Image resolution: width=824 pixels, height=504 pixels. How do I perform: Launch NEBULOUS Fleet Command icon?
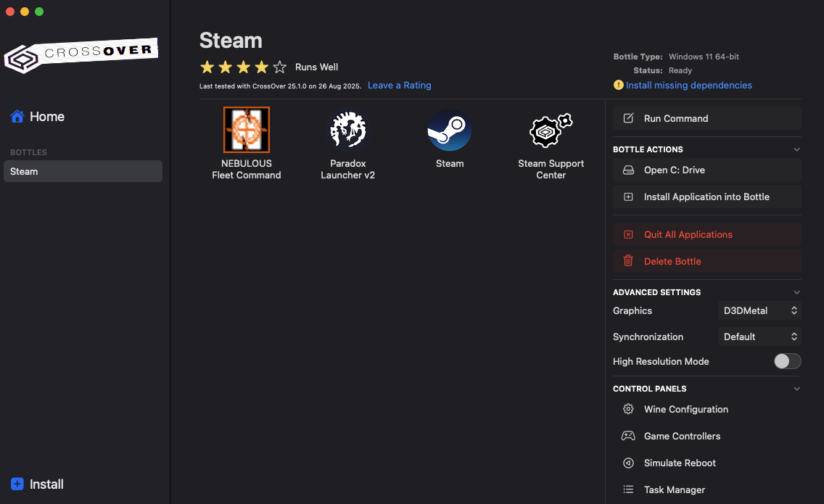pyautogui.click(x=247, y=130)
